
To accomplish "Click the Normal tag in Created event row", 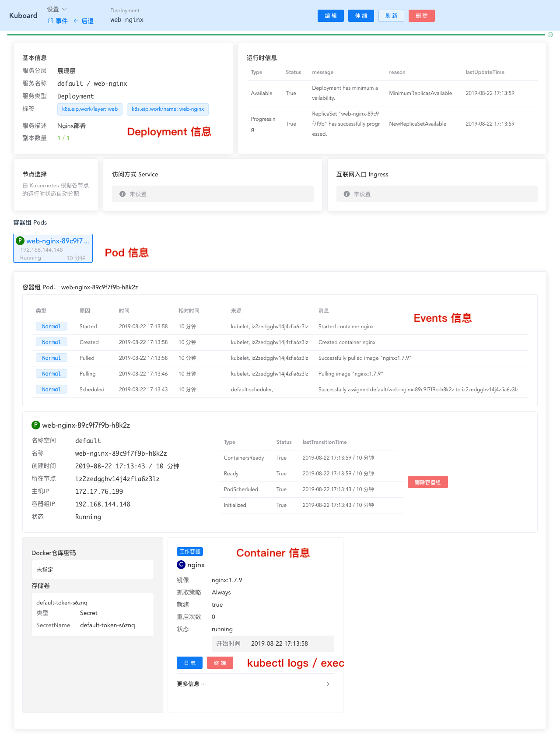I will 52,342.
